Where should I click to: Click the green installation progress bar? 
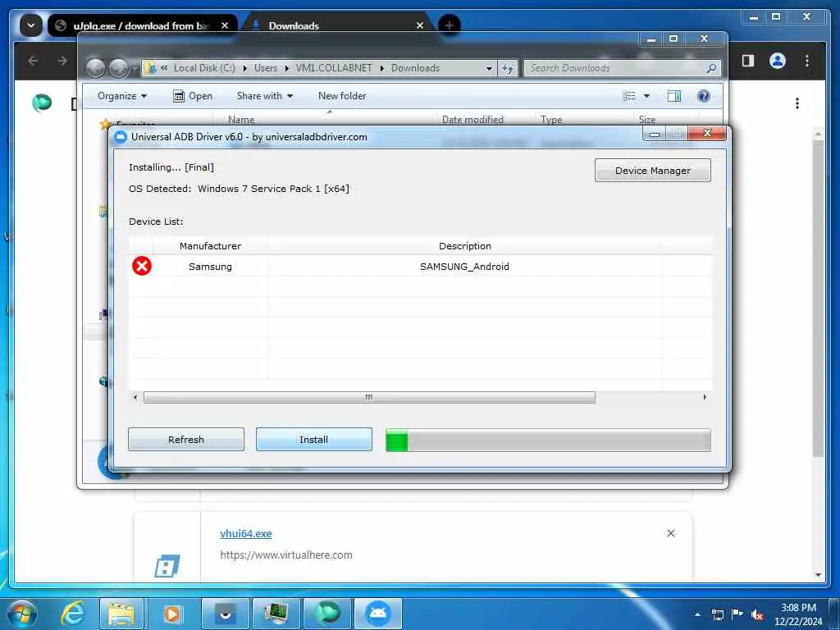click(548, 440)
